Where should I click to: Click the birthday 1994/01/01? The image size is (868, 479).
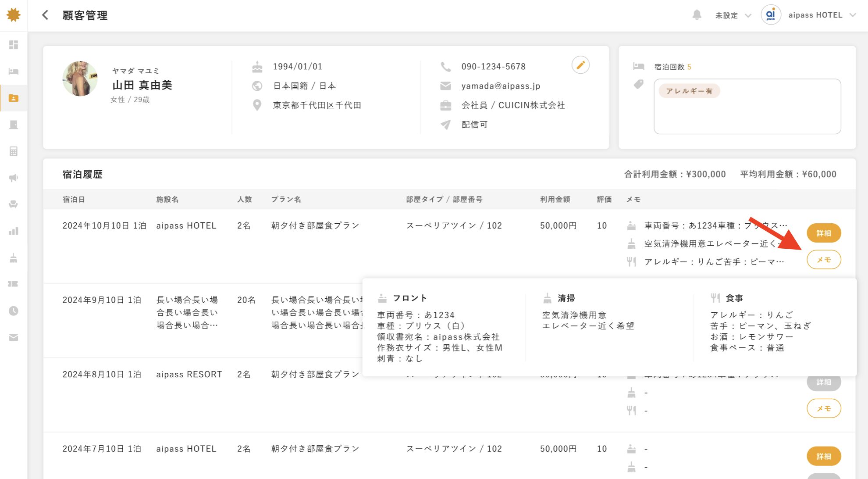298,67
